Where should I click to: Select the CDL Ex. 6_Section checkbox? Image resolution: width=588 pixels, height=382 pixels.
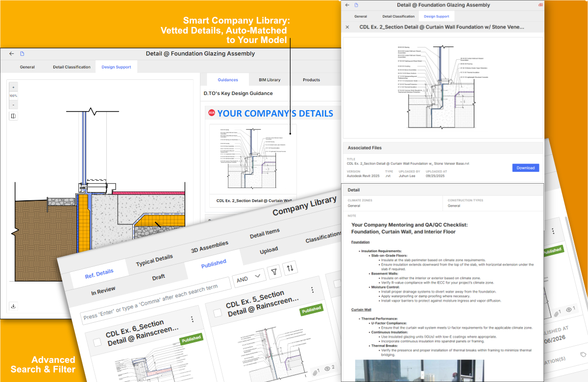pyautogui.click(x=97, y=342)
